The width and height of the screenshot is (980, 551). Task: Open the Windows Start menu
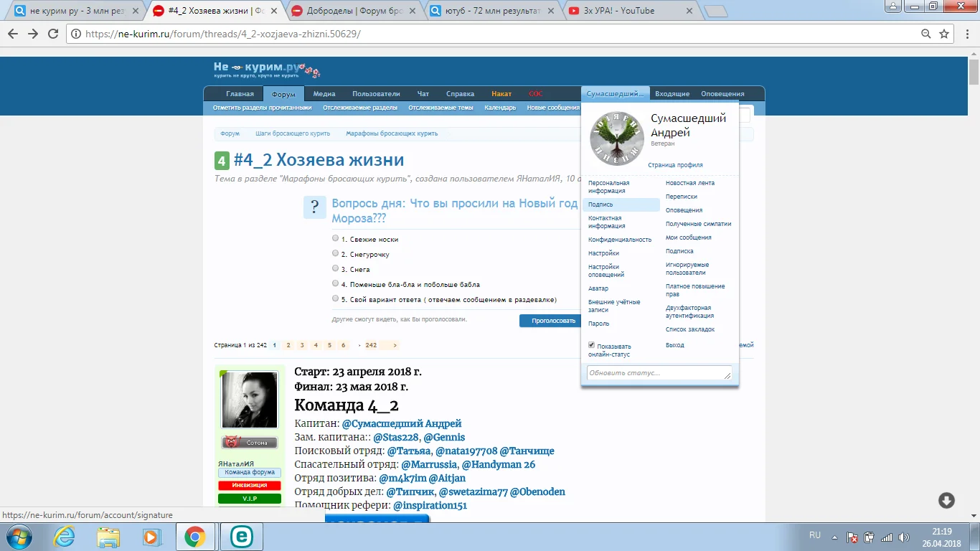(18, 537)
